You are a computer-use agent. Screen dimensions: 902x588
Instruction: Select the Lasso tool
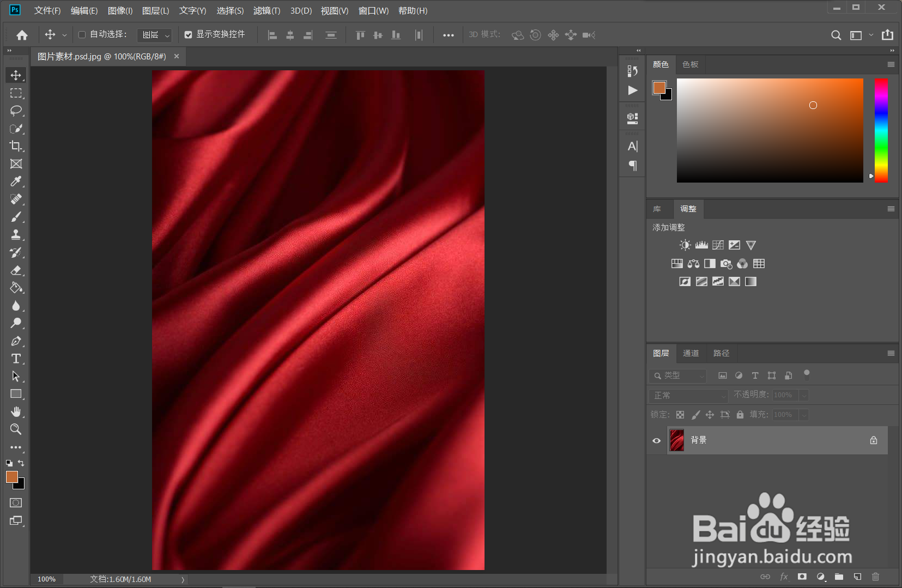coord(16,111)
